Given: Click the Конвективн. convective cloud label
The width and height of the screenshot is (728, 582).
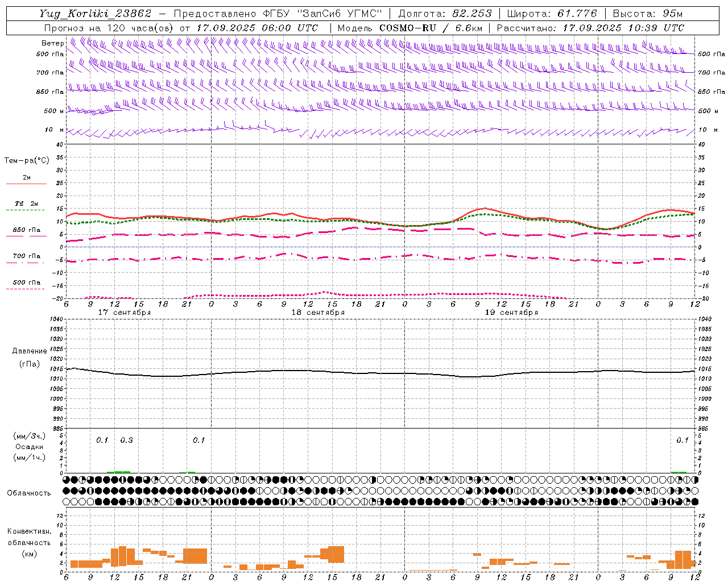Looking at the screenshot, I should click(29, 531).
